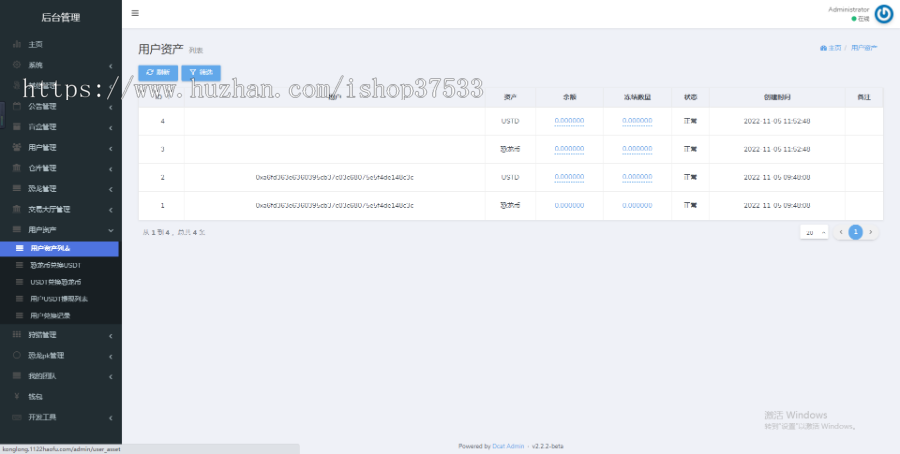Expand the 交易大厅管理 sidebar menu
This screenshot has width=900, height=454.
pyautogui.click(x=61, y=209)
